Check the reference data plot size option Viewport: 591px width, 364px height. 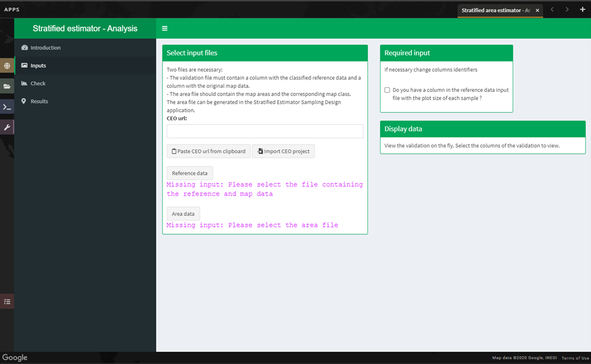click(387, 90)
